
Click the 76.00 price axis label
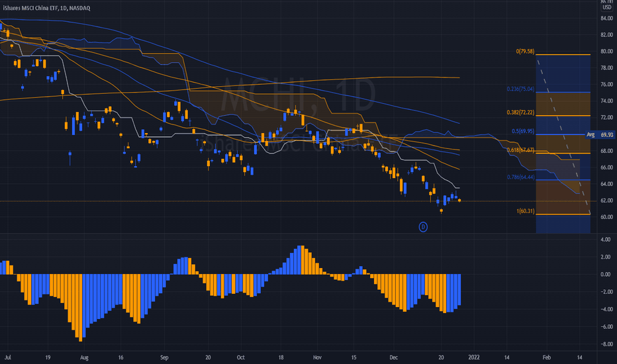tap(607, 84)
